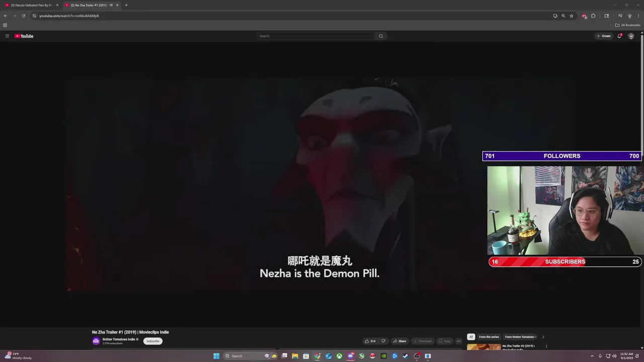
Task: Open YouTube notifications bell
Action: point(619,36)
